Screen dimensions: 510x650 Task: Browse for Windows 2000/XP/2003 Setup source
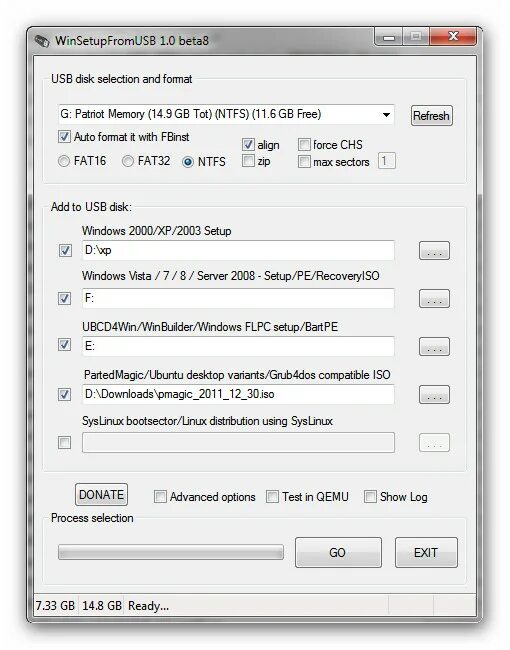coord(434,250)
